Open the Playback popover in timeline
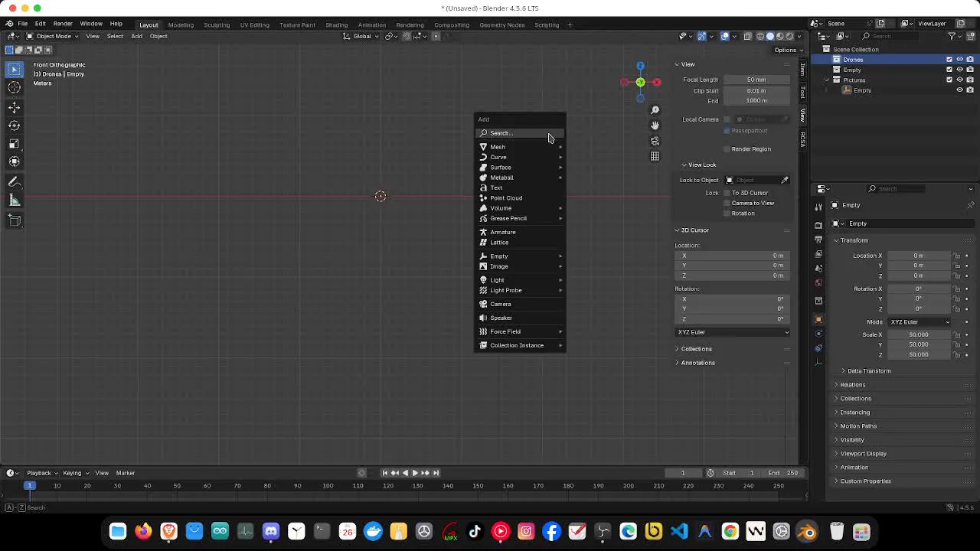 pyautogui.click(x=42, y=473)
